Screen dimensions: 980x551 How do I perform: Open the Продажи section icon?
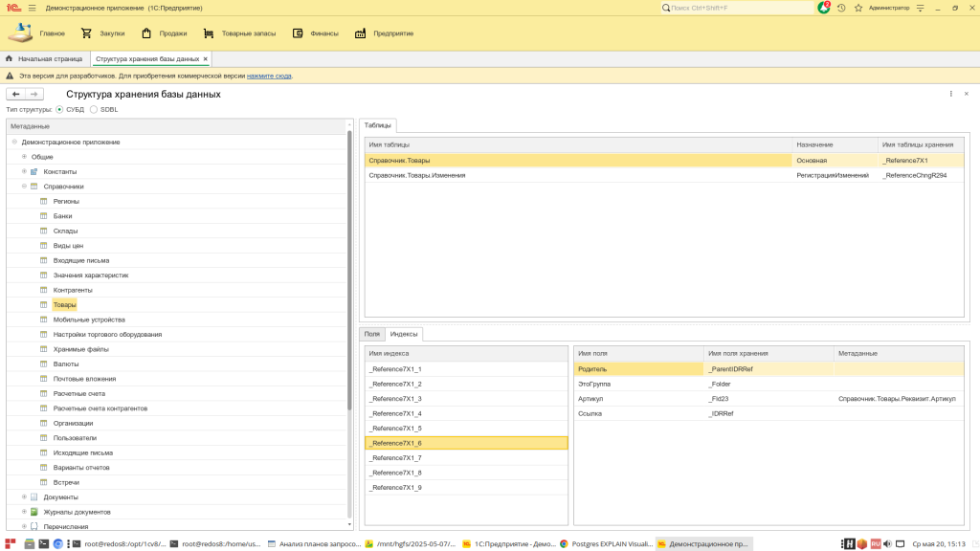[146, 33]
